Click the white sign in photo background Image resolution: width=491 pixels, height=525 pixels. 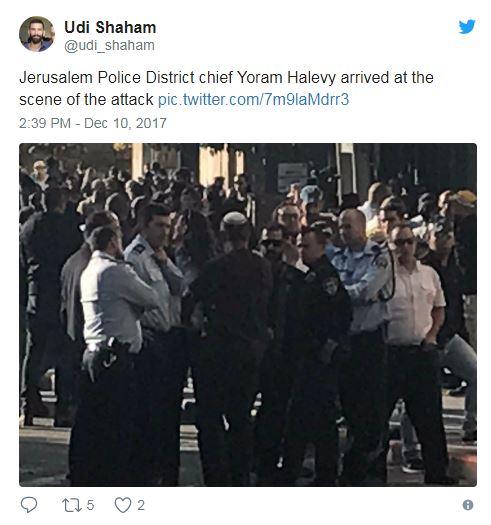[x=292, y=177]
